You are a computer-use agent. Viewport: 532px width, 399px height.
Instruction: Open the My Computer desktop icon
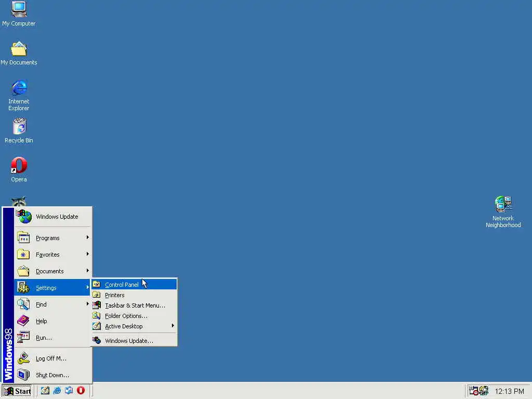19,14
